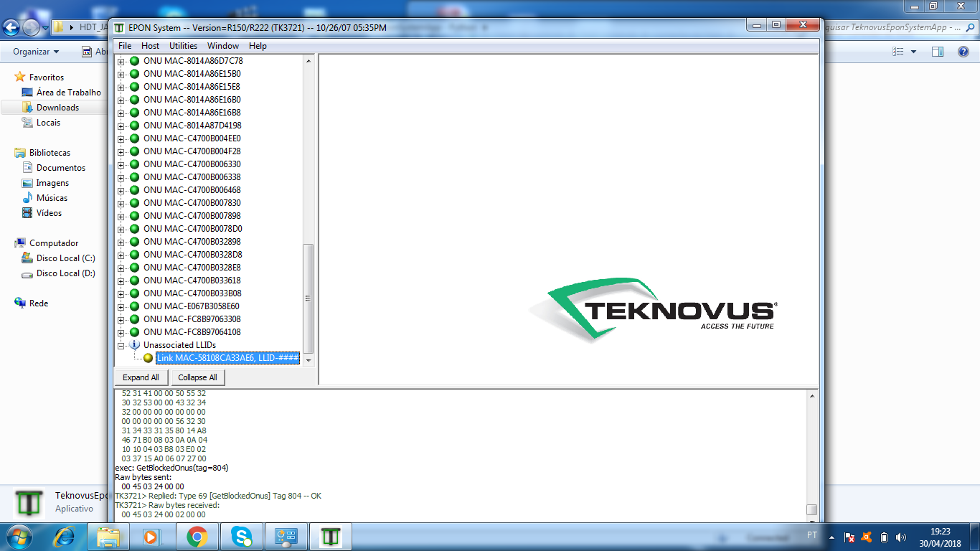This screenshot has height=551, width=980.
Task: Open Internet Explorer from the taskbar
Action: [65, 536]
